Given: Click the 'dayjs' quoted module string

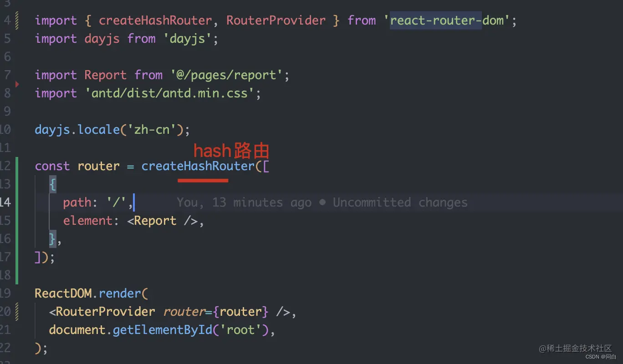Looking at the screenshot, I should [187, 39].
